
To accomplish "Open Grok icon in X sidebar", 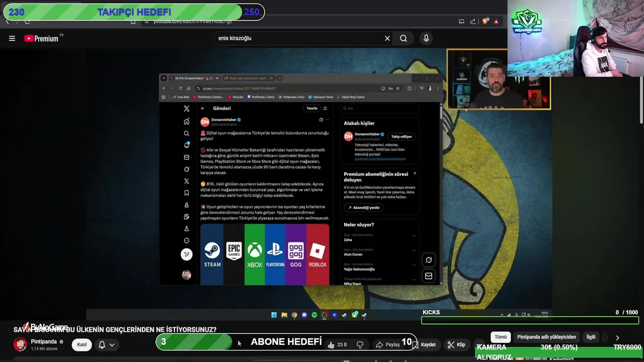I will [187, 169].
